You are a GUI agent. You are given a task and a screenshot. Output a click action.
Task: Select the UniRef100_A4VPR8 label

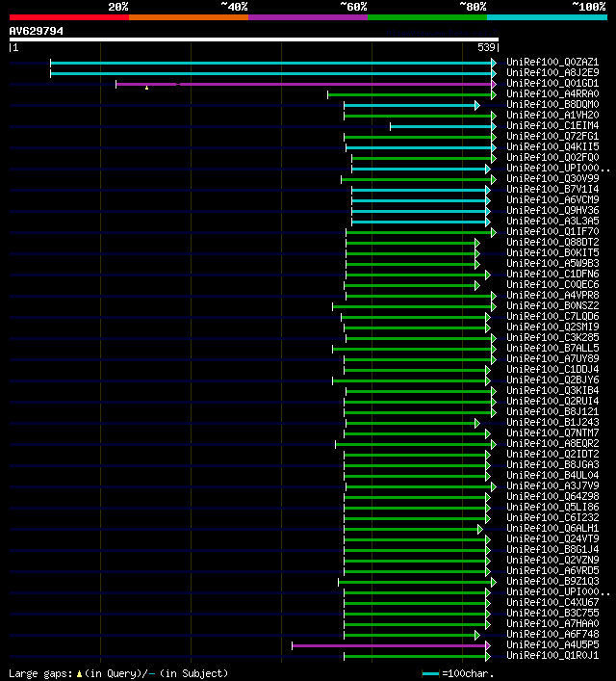point(552,296)
